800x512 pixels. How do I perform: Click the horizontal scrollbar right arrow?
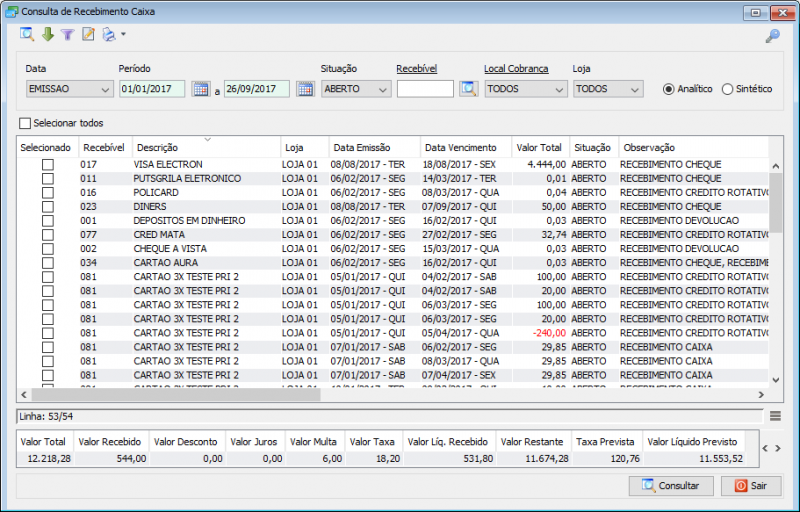[x=761, y=395]
